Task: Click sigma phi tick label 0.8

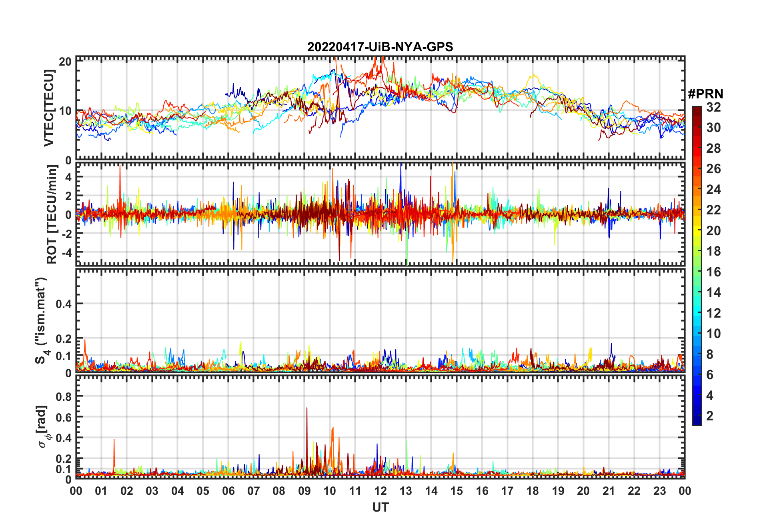Action: [x=64, y=396]
